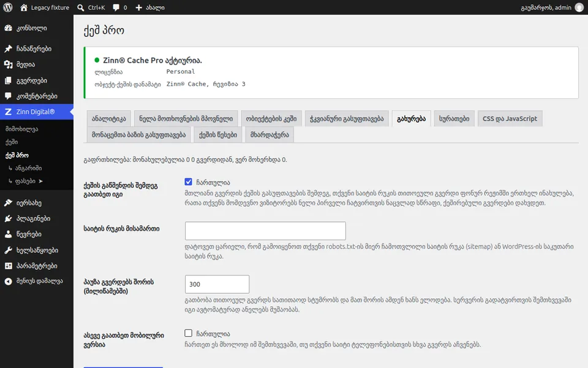Open the WordPress logo menu
The height and width of the screenshot is (368, 588).
7,7
